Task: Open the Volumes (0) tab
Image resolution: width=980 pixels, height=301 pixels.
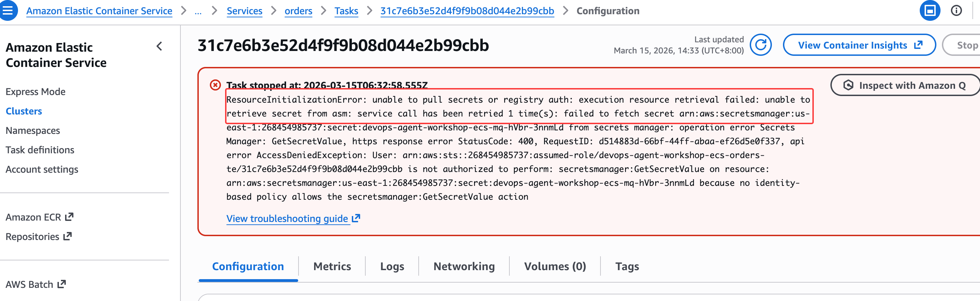Action: (x=555, y=266)
